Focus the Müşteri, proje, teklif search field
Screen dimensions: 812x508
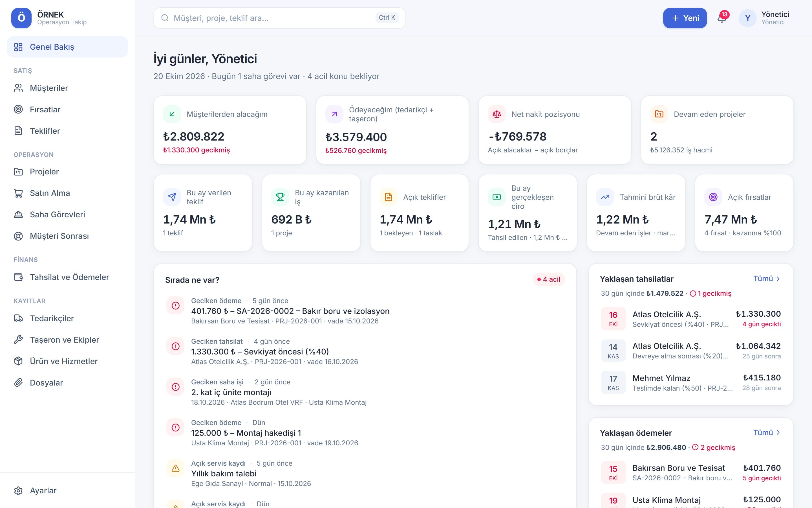(279, 18)
